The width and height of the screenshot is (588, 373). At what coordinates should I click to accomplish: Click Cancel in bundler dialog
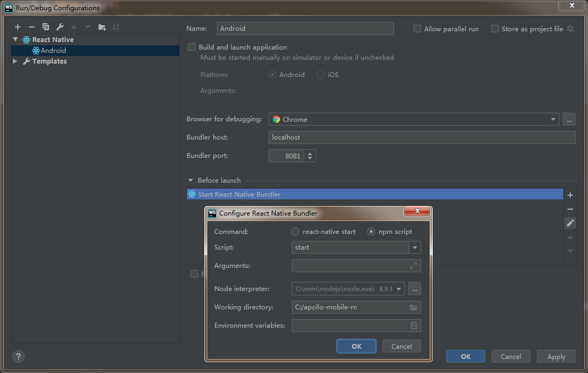[x=401, y=347]
